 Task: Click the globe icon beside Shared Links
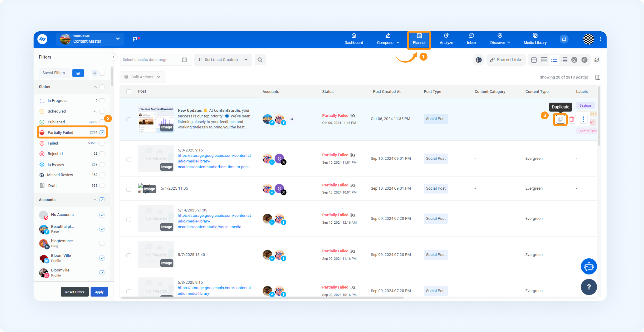pyautogui.click(x=479, y=60)
